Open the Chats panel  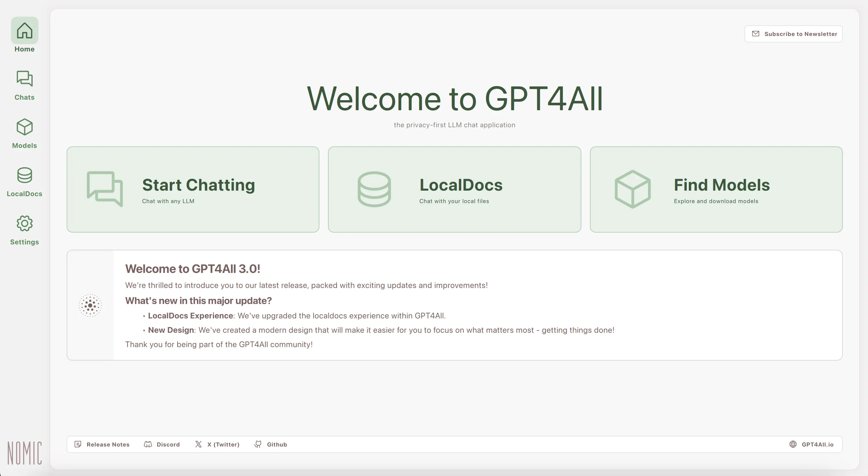click(x=24, y=79)
